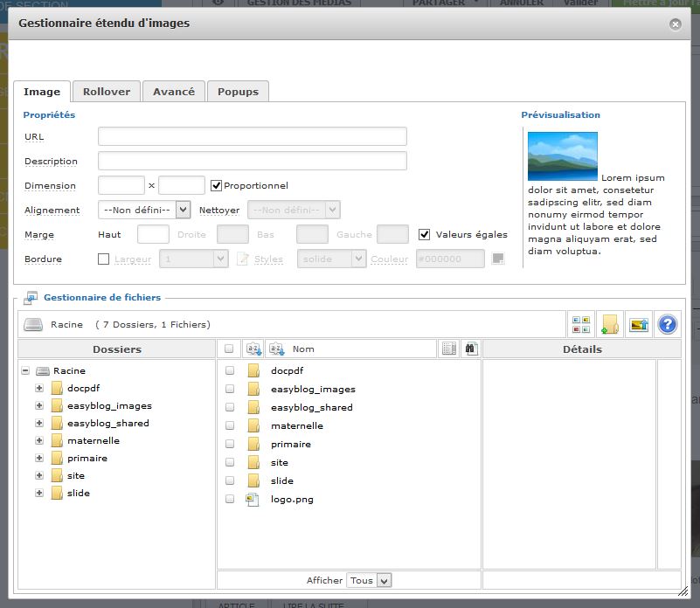Image resolution: width=700 pixels, height=608 pixels.
Task: Click the URL input field
Action: [x=252, y=136]
